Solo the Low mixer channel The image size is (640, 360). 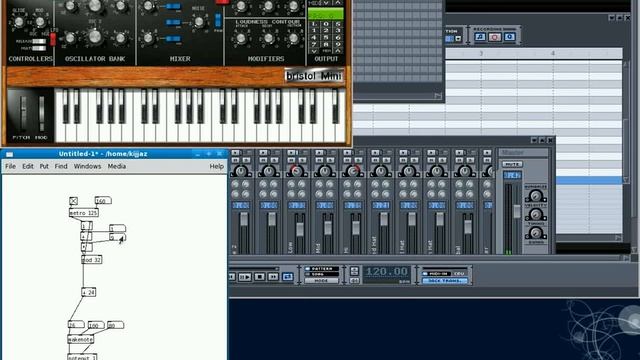click(x=302, y=160)
